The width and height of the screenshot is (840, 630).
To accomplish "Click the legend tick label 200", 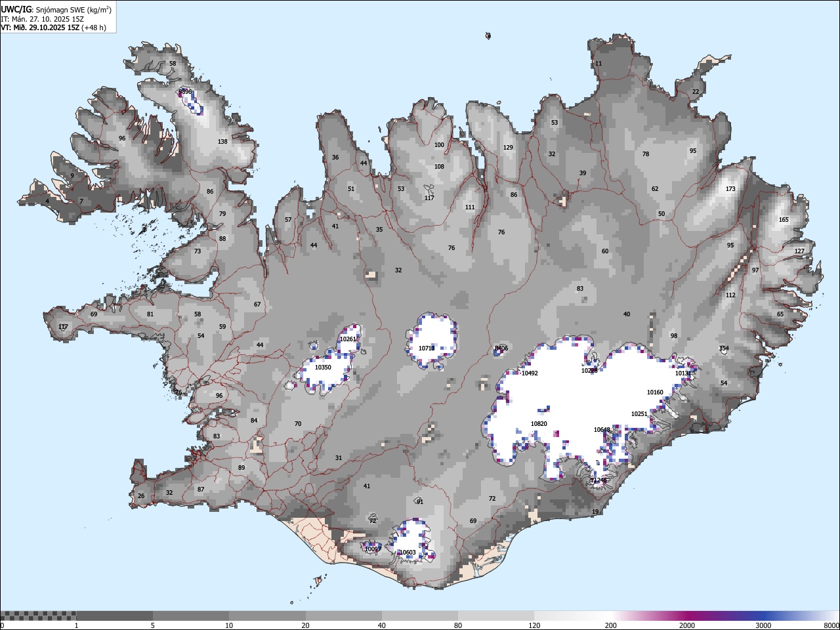I will click(611, 625).
